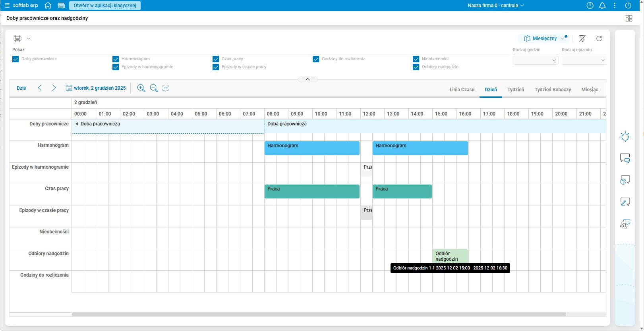644x331 pixels.
Task: Go to the home page icon
Action: coord(48,6)
